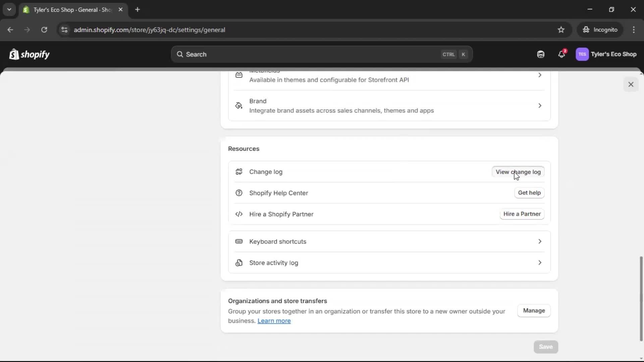
Task: Open the browser tab list dropdown
Action: coord(9,9)
